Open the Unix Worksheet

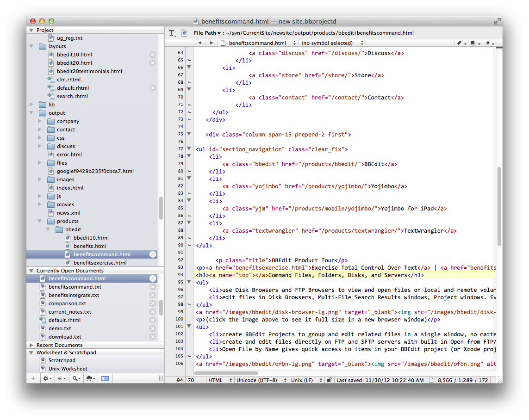click(x=68, y=369)
